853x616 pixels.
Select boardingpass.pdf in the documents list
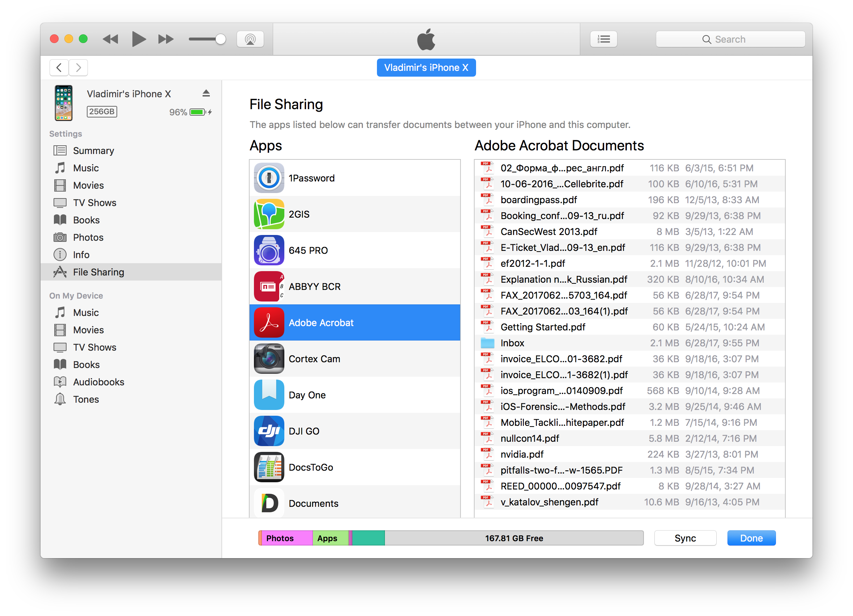coord(629,200)
